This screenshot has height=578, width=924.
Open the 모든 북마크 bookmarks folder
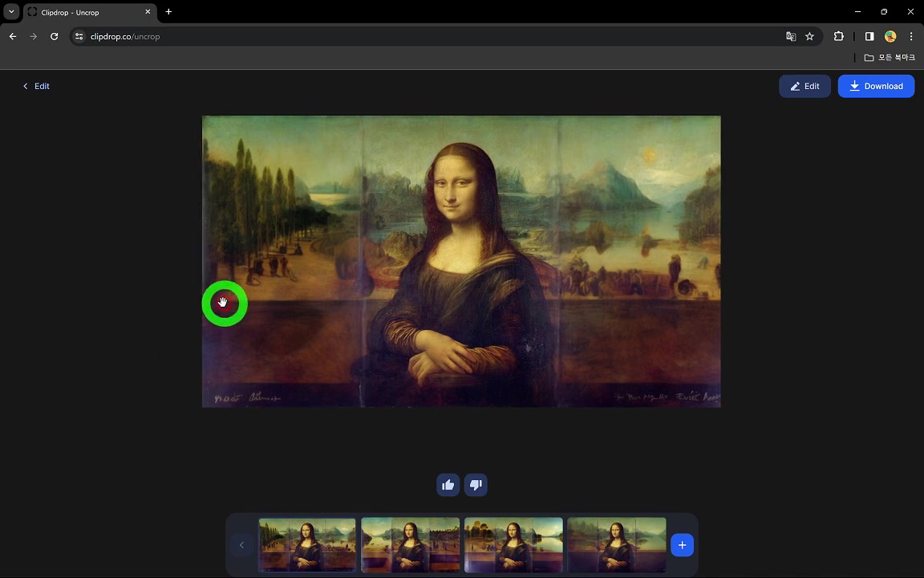pos(890,57)
